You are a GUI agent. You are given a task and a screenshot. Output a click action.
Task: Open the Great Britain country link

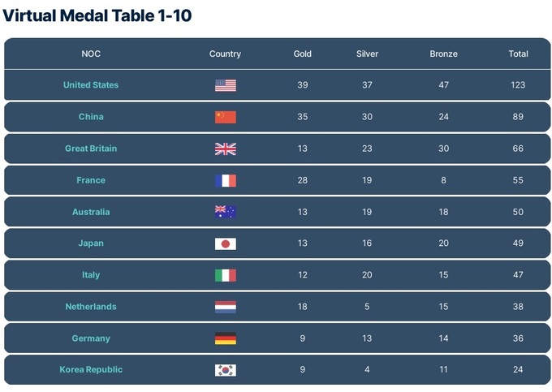click(91, 149)
